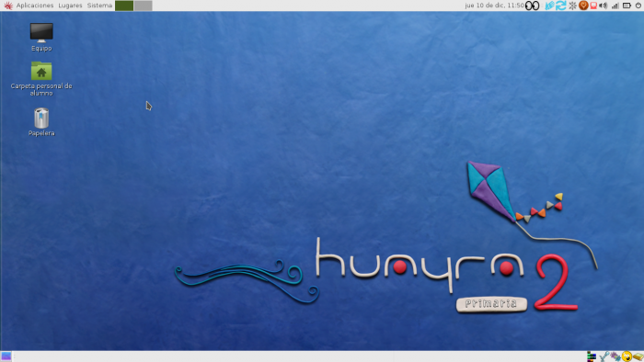Screen dimensions: 644x362
Task: Click the googly eyes applet
Action: point(533,6)
